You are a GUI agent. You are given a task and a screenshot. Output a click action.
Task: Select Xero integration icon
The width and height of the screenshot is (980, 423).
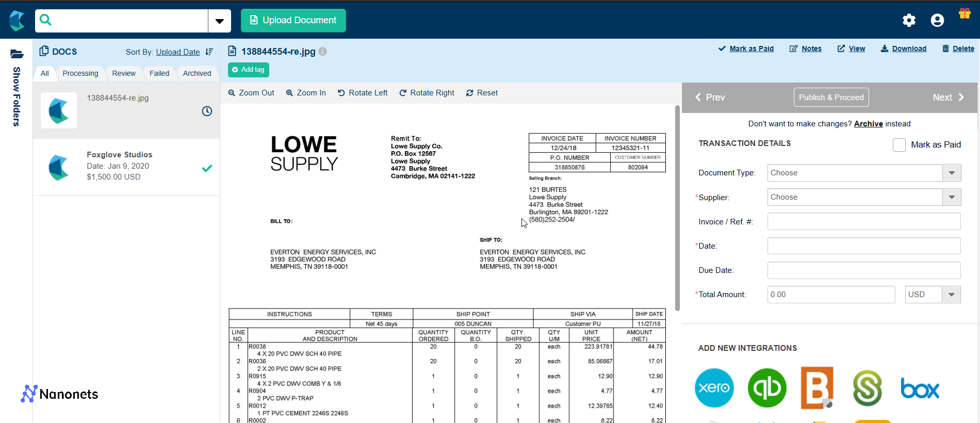714,388
